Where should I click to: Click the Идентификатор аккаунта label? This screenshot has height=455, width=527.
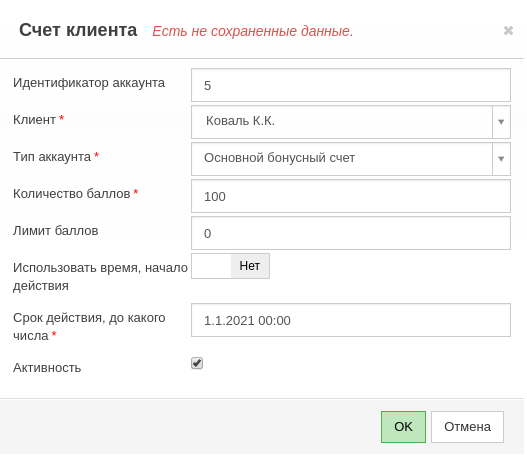point(89,83)
